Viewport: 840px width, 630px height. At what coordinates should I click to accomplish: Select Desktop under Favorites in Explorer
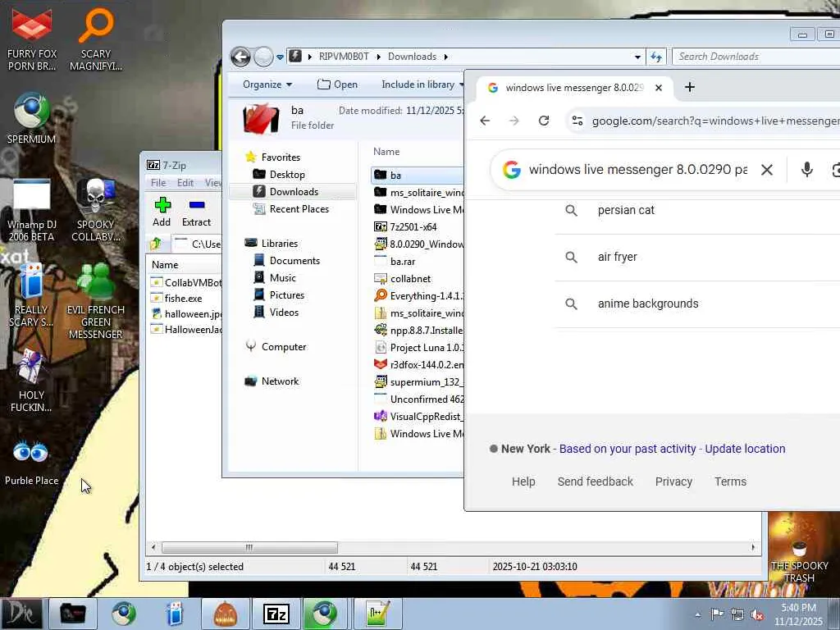[x=287, y=175]
